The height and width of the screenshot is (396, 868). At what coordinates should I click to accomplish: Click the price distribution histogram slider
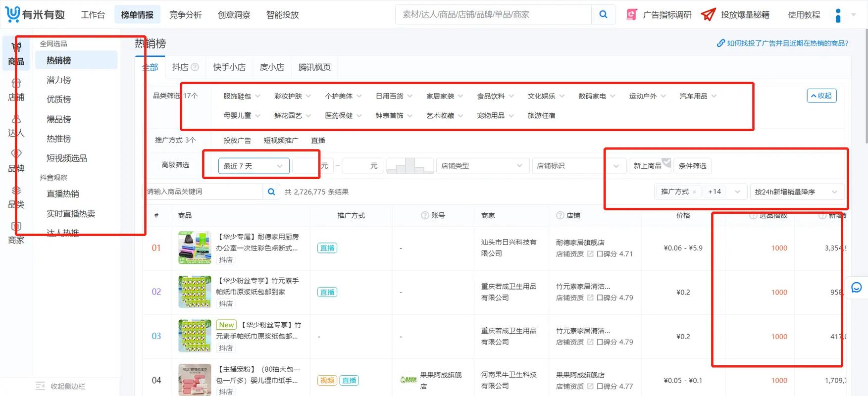[410, 166]
